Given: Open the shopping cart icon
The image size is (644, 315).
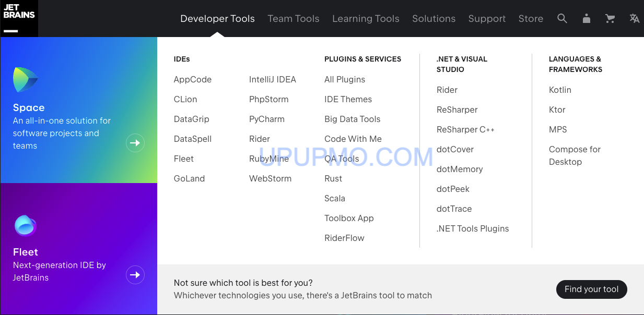Looking at the screenshot, I should click(x=610, y=19).
